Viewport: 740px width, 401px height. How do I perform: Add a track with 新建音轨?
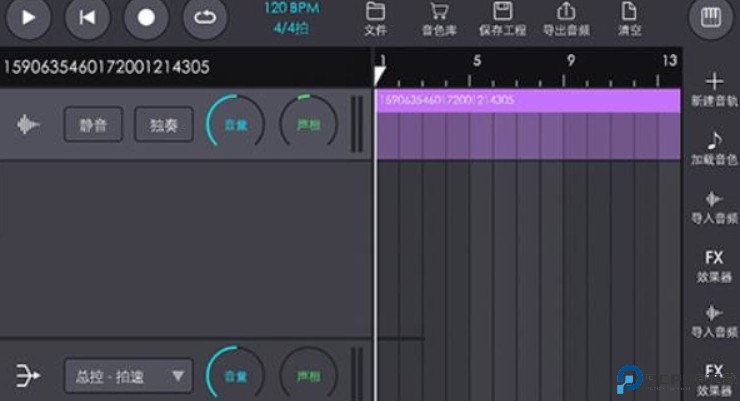(x=713, y=88)
